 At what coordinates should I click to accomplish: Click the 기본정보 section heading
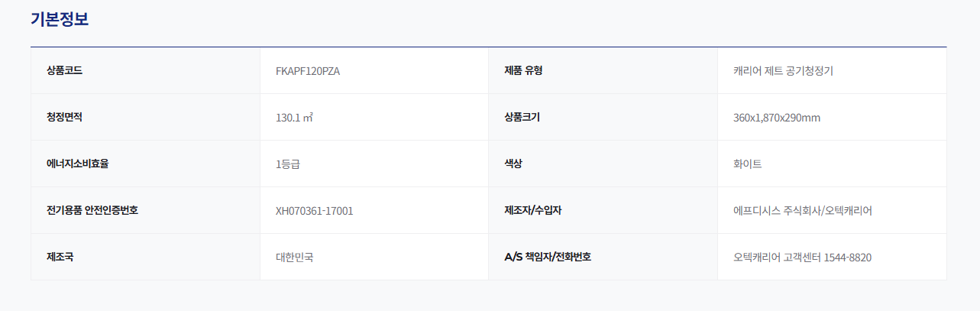[60, 19]
